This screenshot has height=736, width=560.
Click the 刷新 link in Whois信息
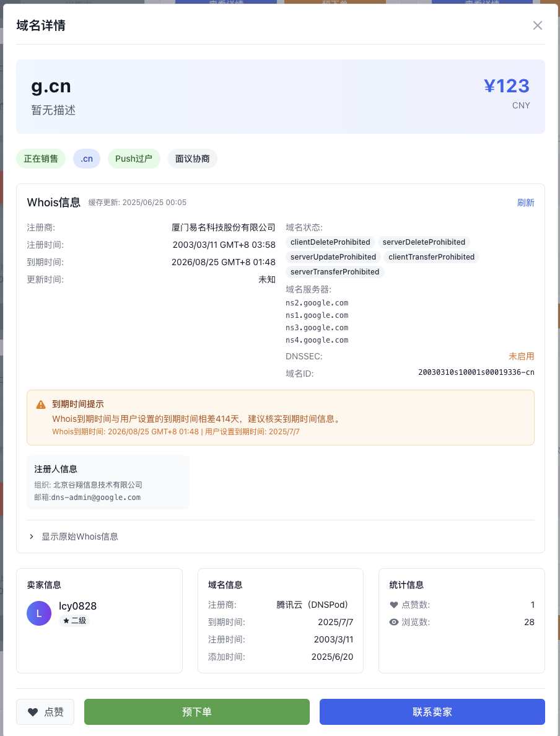[525, 203]
